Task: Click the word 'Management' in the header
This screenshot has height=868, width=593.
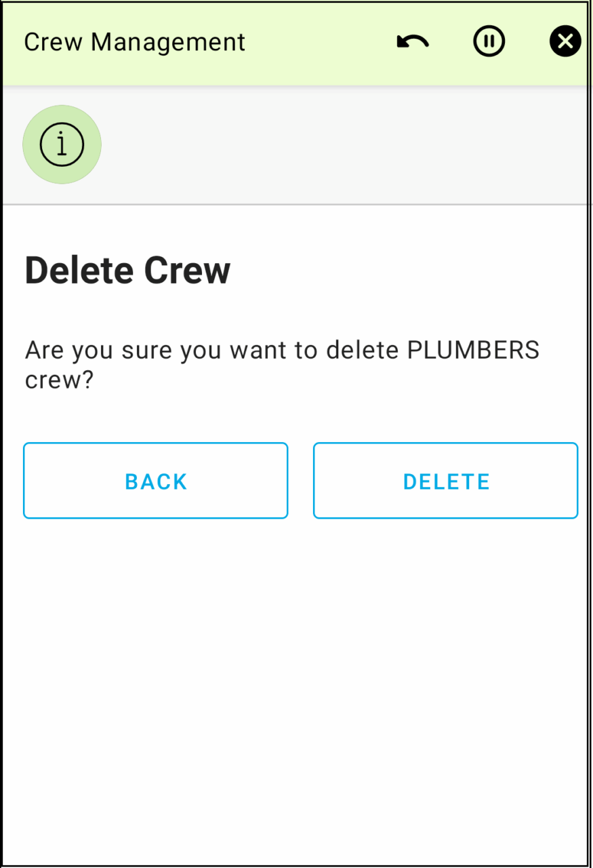Action: (168, 42)
